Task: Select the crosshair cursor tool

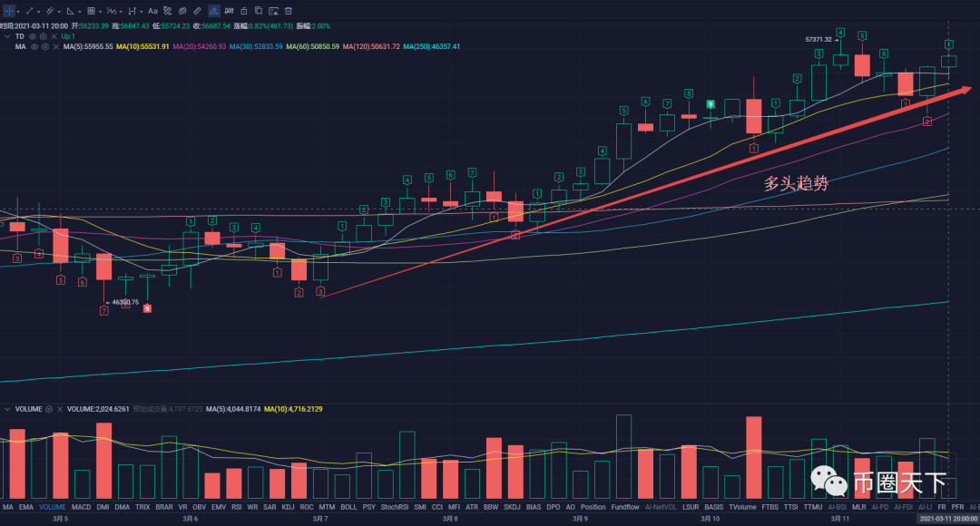Action: (8, 11)
